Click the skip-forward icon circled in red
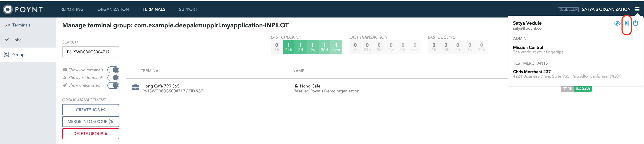Viewport: 644px width, 144px height. [x=627, y=23]
